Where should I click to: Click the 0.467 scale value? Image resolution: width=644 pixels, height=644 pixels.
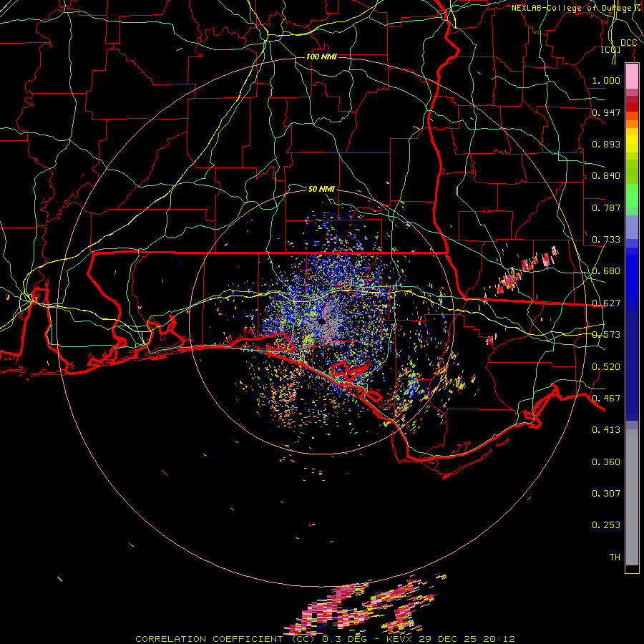coord(606,399)
